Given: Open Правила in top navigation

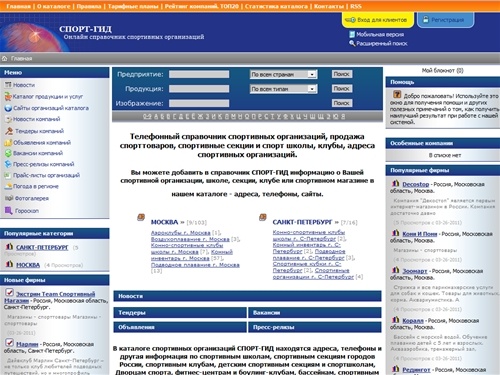Looking at the screenshot, I should (x=89, y=6).
